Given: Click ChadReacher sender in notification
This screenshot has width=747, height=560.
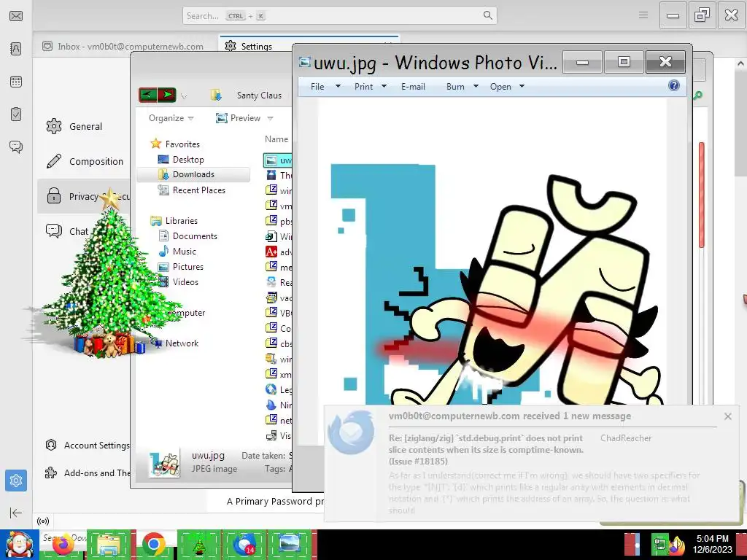Looking at the screenshot, I should pos(626,438).
